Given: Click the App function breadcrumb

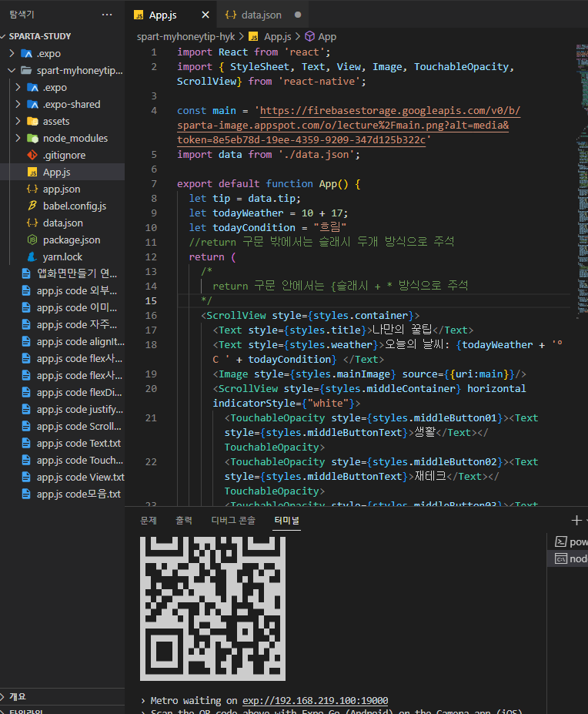Looking at the screenshot, I should [327, 37].
